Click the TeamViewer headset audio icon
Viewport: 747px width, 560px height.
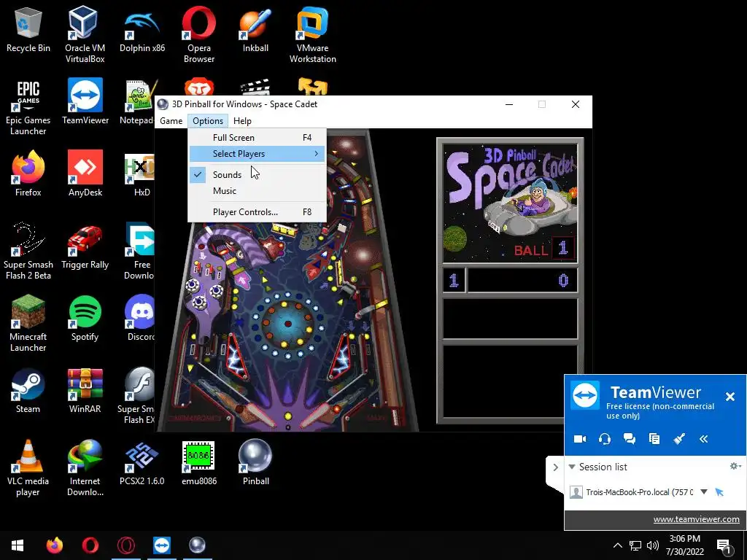click(x=605, y=439)
